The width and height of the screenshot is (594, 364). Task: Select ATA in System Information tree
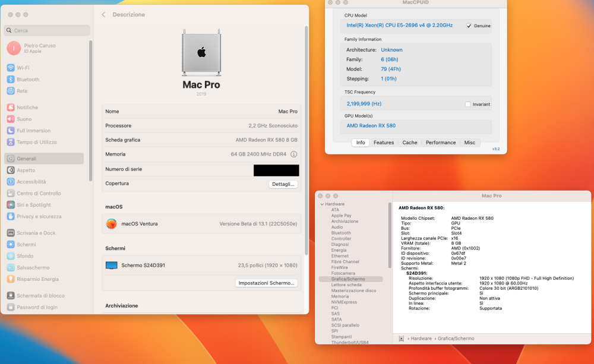tap(335, 210)
